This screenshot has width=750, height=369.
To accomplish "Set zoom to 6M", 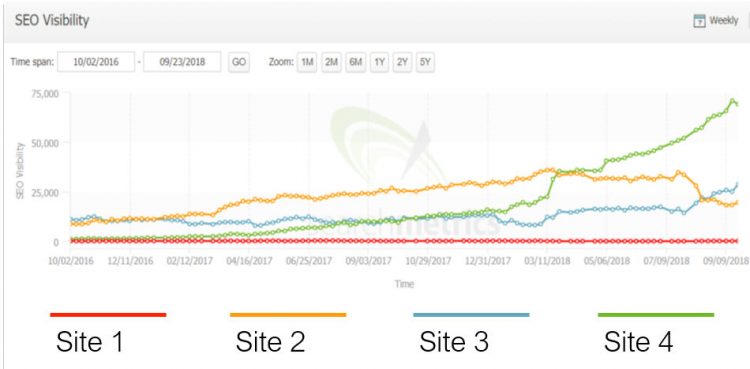I will click(x=355, y=62).
